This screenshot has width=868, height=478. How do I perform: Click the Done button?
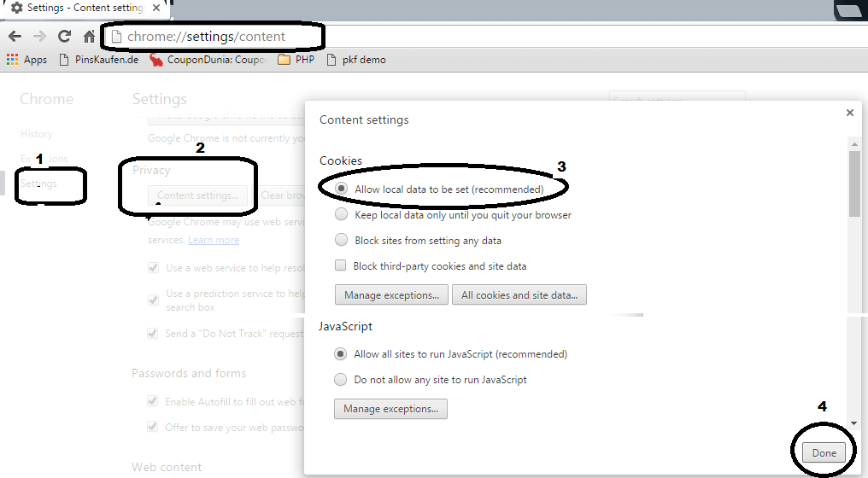coord(824,452)
